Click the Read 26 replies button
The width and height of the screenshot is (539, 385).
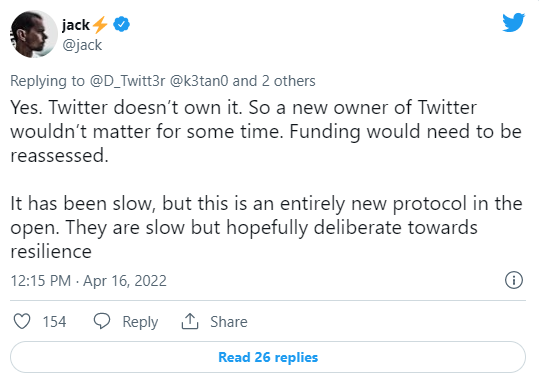268,357
